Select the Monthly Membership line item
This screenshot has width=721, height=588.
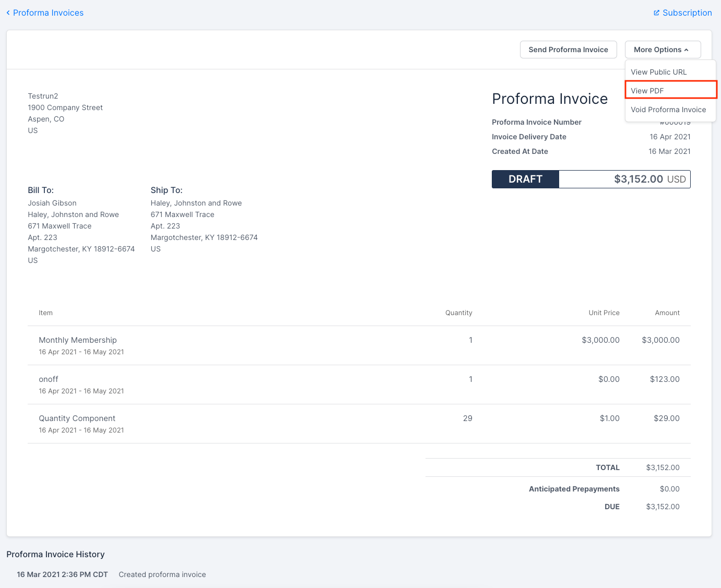tap(78, 340)
